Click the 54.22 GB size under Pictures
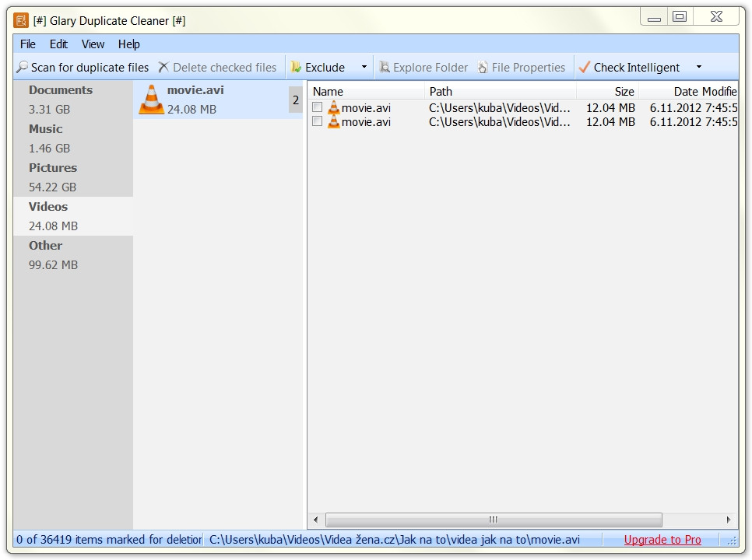This screenshot has height=560, width=752. [x=52, y=187]
